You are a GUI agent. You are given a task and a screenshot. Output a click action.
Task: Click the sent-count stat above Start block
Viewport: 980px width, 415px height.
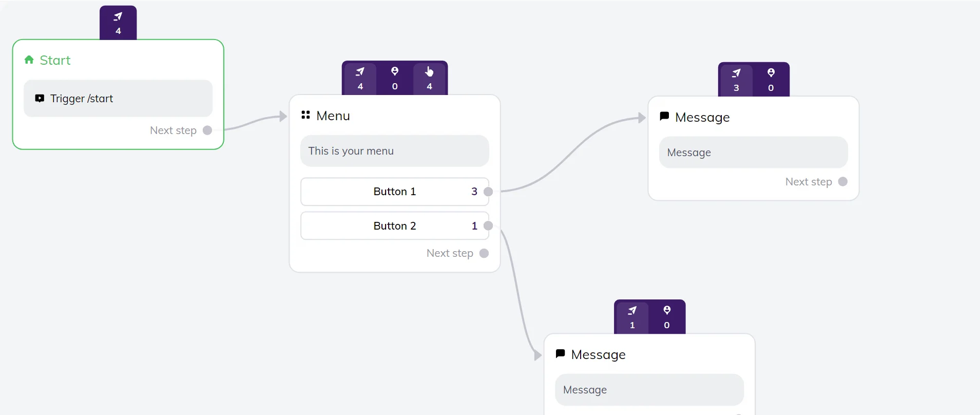point(118,23)
